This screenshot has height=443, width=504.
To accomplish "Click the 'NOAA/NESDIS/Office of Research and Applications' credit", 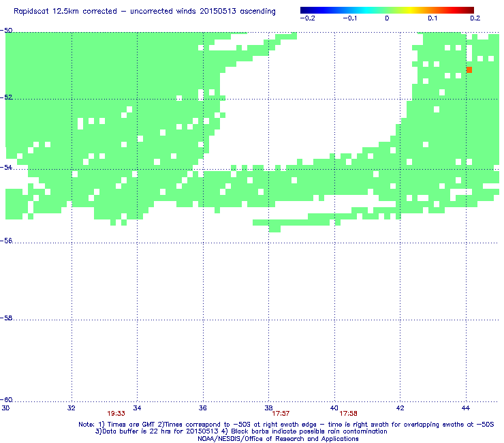I will (x=278, y=439).
